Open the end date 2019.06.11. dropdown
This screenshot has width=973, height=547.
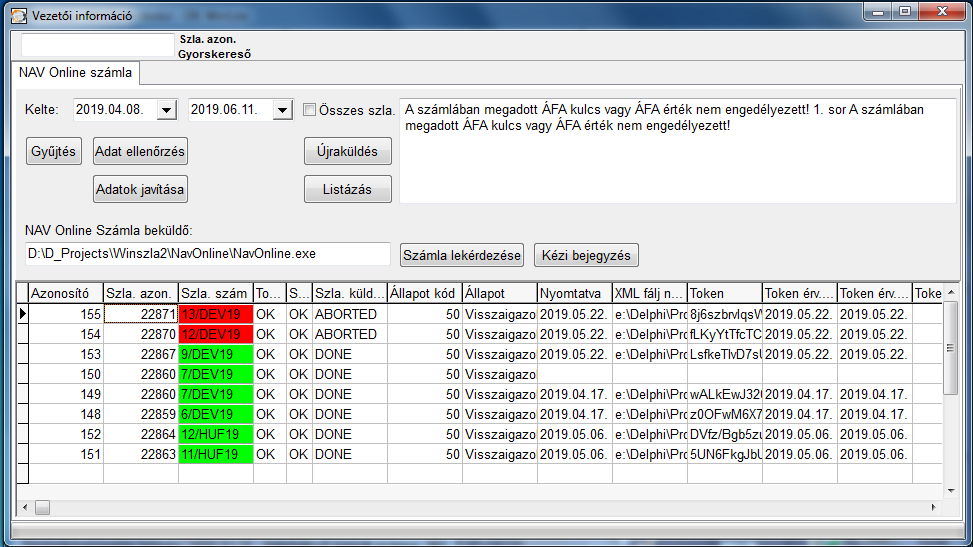tap(281, 110)
